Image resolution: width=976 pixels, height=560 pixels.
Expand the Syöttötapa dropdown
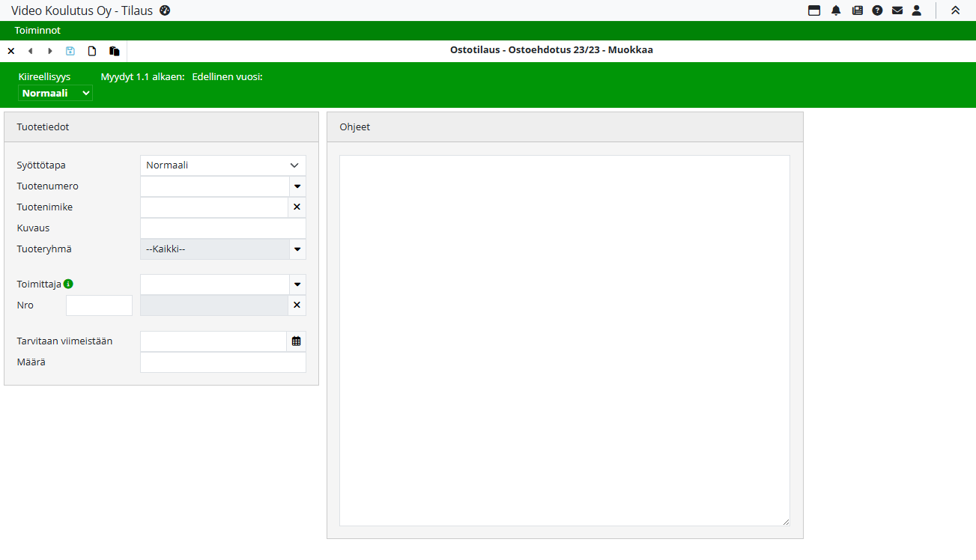[x=222, y=165]
